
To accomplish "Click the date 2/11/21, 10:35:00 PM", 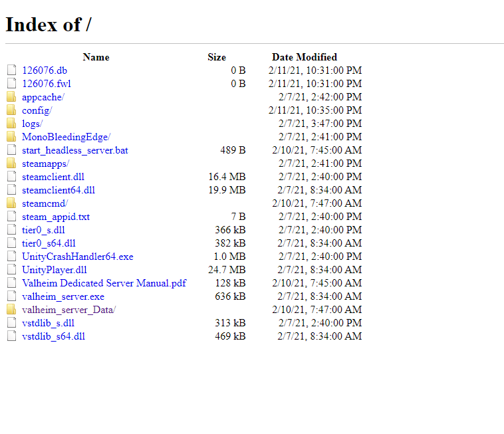I will (315, 110).
